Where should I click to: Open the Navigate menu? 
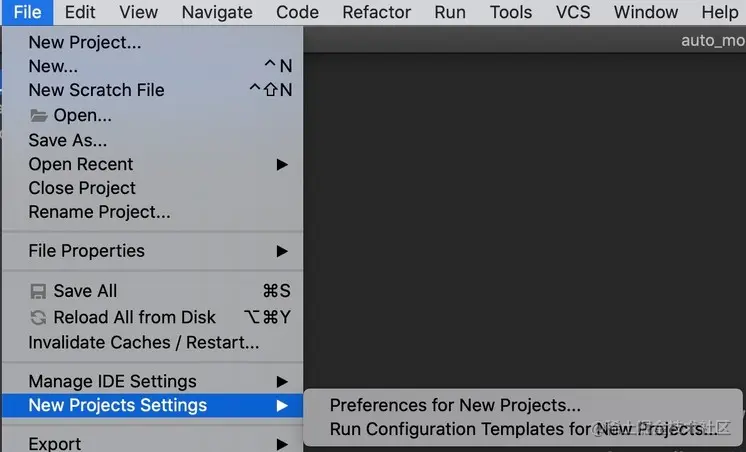pyautogui.click(x=217, y=12)
